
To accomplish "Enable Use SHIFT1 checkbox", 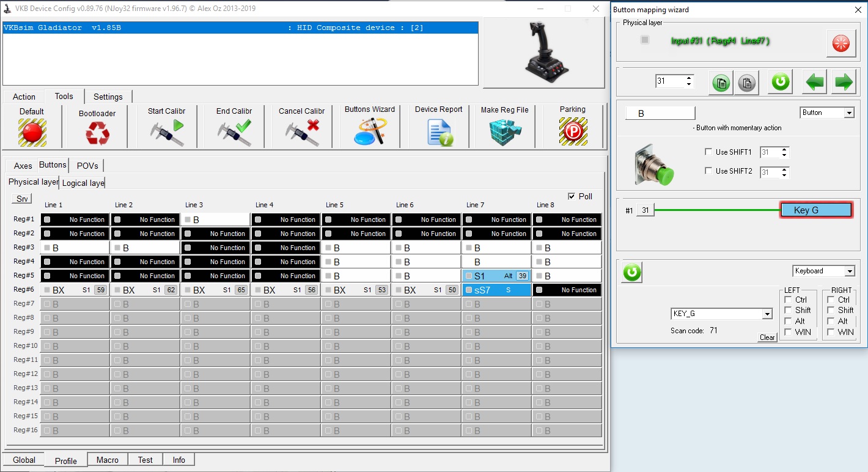I will click(708, 152).
